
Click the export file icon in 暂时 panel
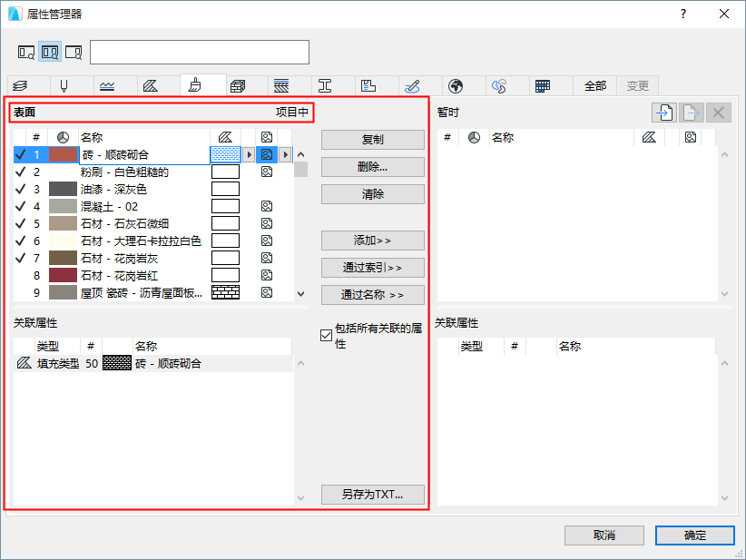click(692, 113)
